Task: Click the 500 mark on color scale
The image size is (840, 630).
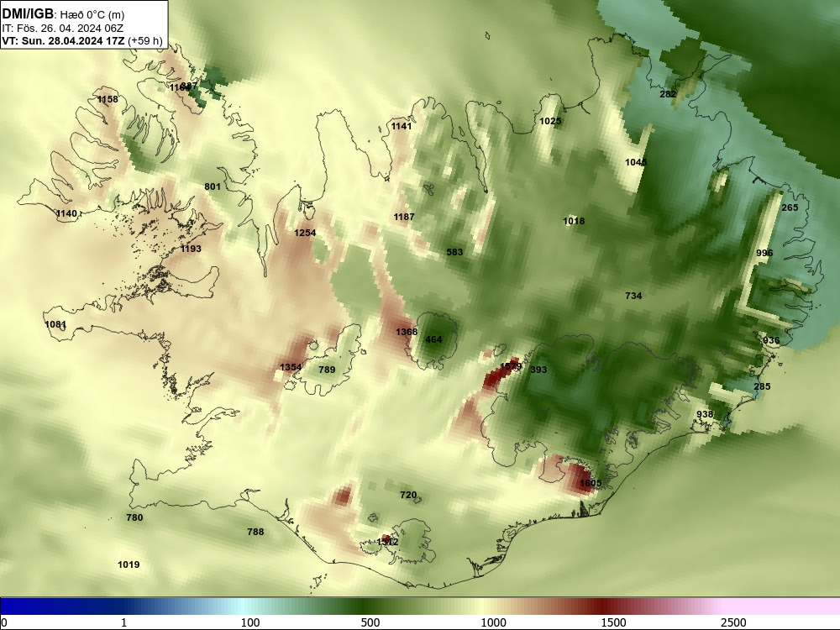Action: click(x=370, y=622)
